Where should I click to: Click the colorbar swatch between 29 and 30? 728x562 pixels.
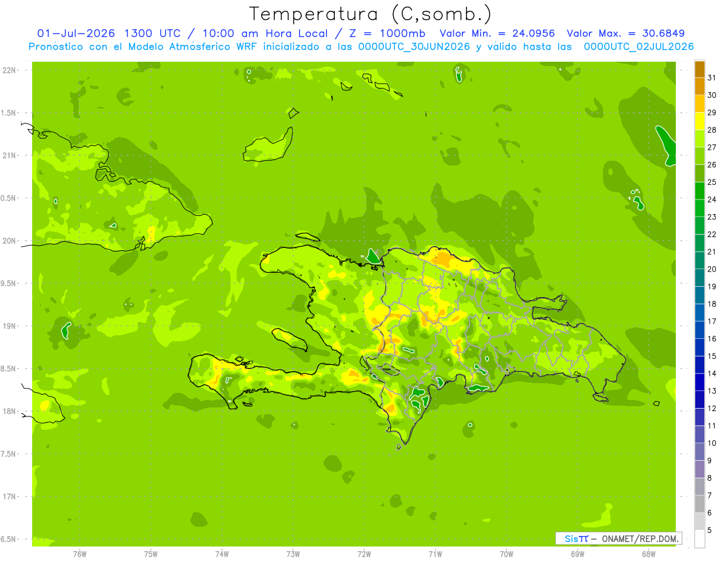[x=699, y=104]
